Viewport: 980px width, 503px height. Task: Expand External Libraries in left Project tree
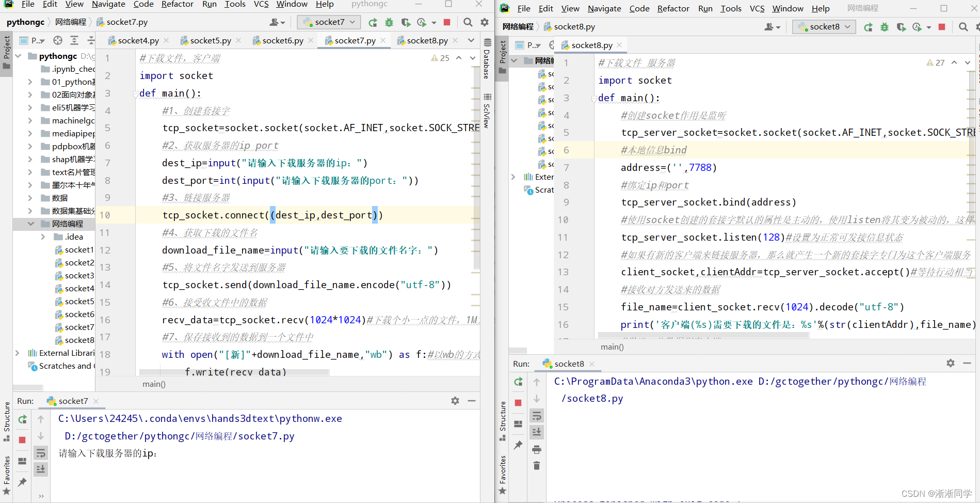18,353
